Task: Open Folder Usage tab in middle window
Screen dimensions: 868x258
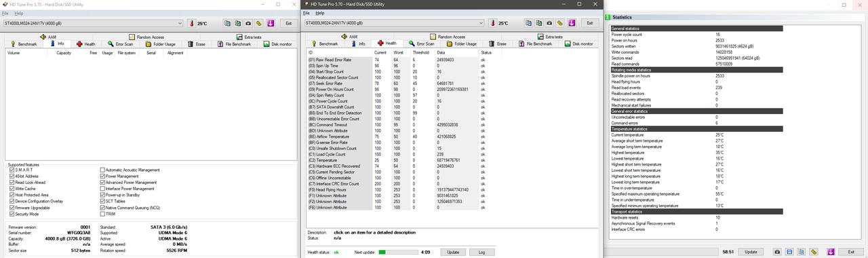Action: point(460,43)
